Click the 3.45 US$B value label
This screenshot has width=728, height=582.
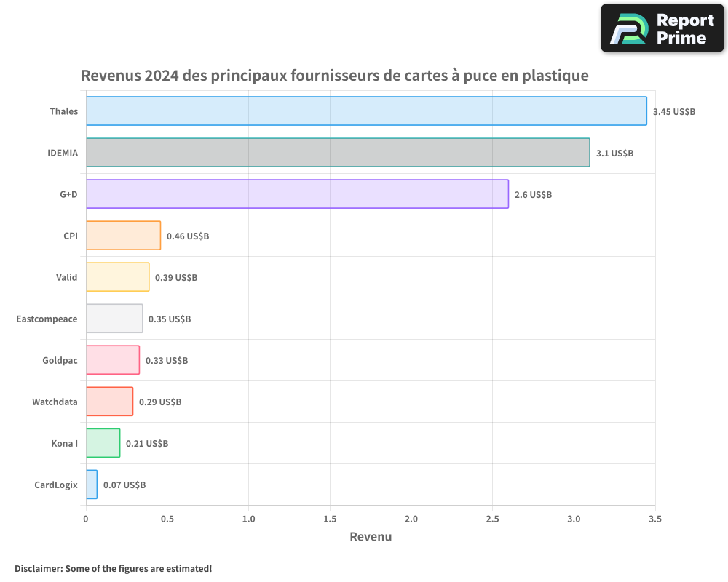[x=674, y=112]
